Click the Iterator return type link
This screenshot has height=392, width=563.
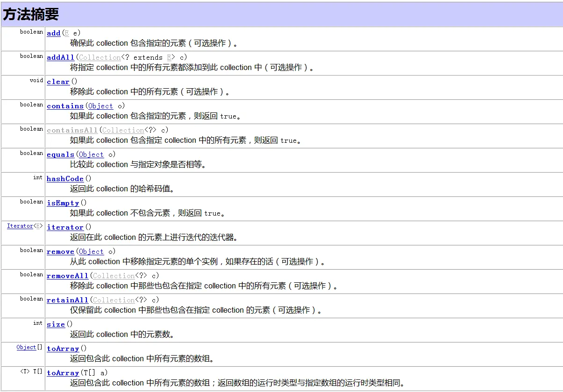pyautogui.click(x=20, y=226)
